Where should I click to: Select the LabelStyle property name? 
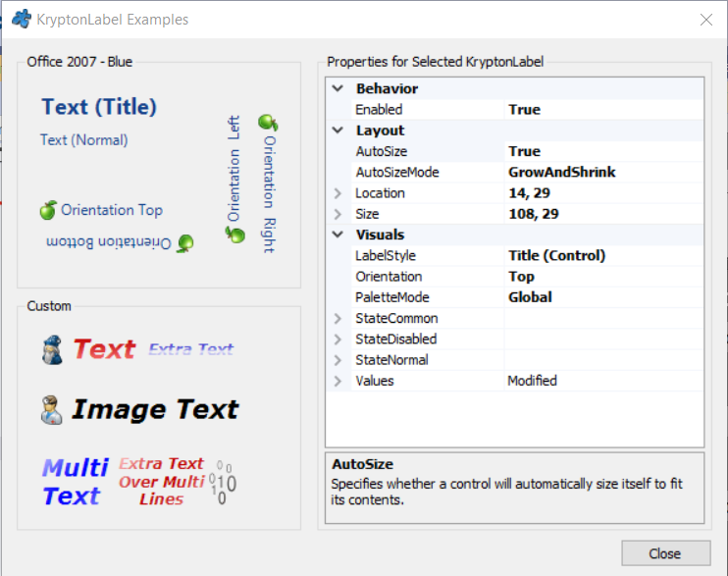[x=386, y=255]
